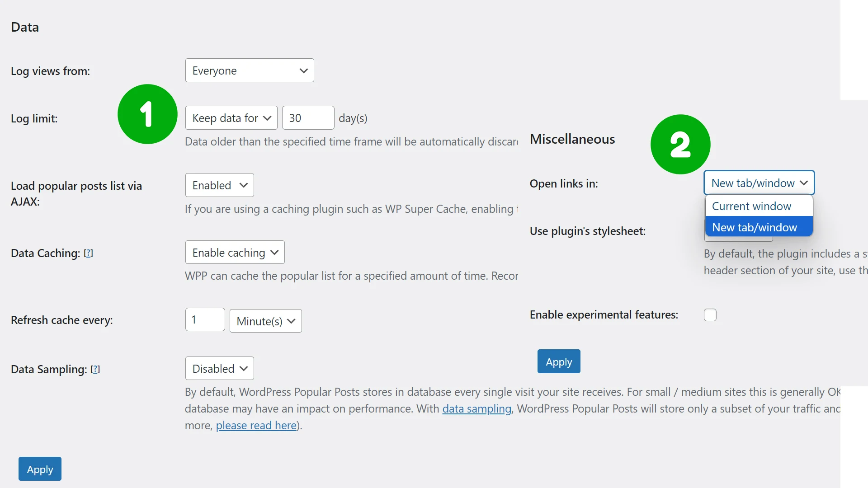This screenshot has width=868, height=488.
Task: Edit the refresh cache interval field
Action: pos(205,320)
